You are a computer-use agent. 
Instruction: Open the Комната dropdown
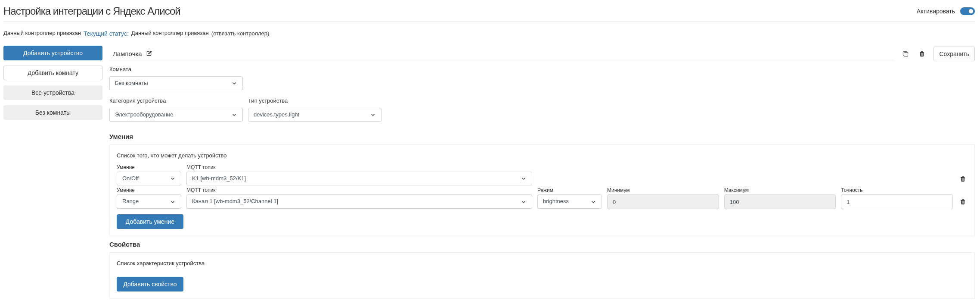176,83
